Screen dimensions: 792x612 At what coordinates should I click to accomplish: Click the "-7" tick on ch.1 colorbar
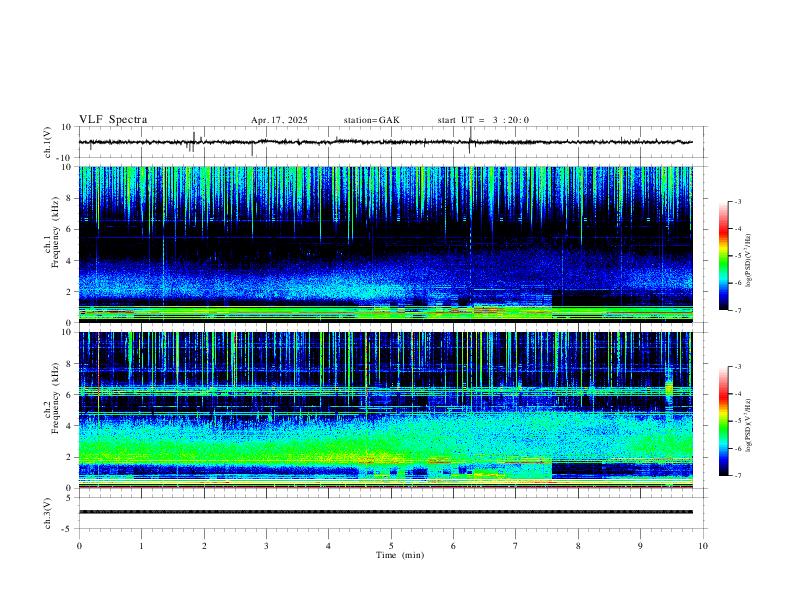(x=738, y=310)
